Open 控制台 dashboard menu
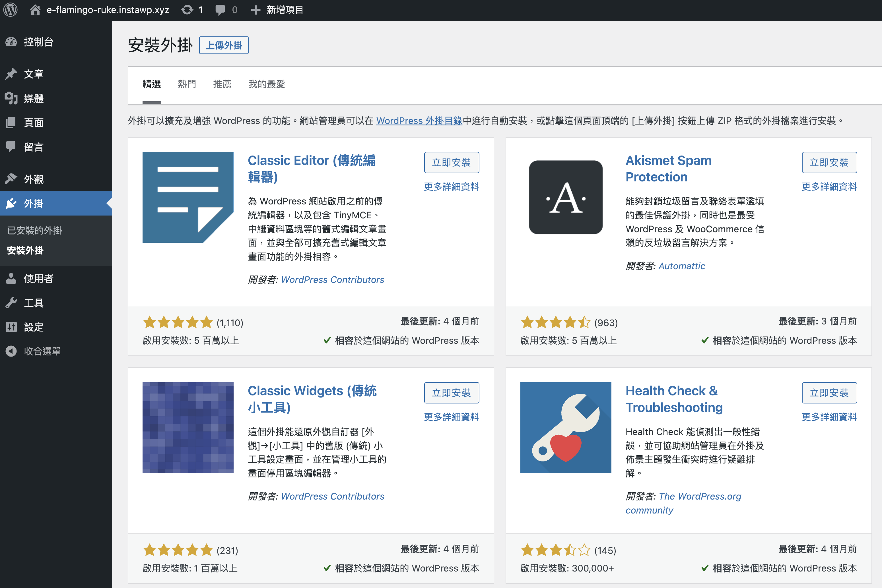882x588 pixels. click(38, 42)
